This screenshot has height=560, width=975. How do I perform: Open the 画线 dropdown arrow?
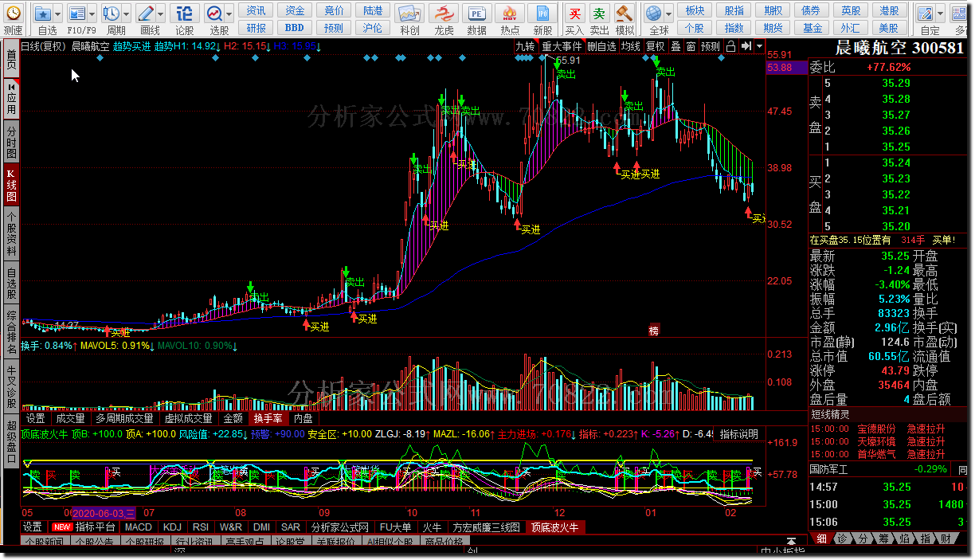[x=161, y=14]
